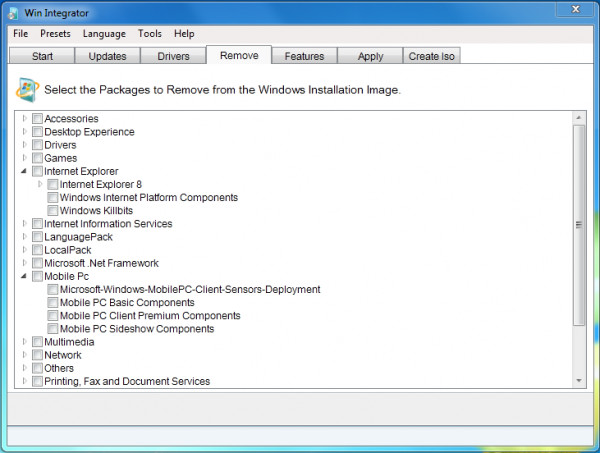Select the "Multimedia" tree label
The height and width of the screenshot is (453, 600).
coord(69,342)
